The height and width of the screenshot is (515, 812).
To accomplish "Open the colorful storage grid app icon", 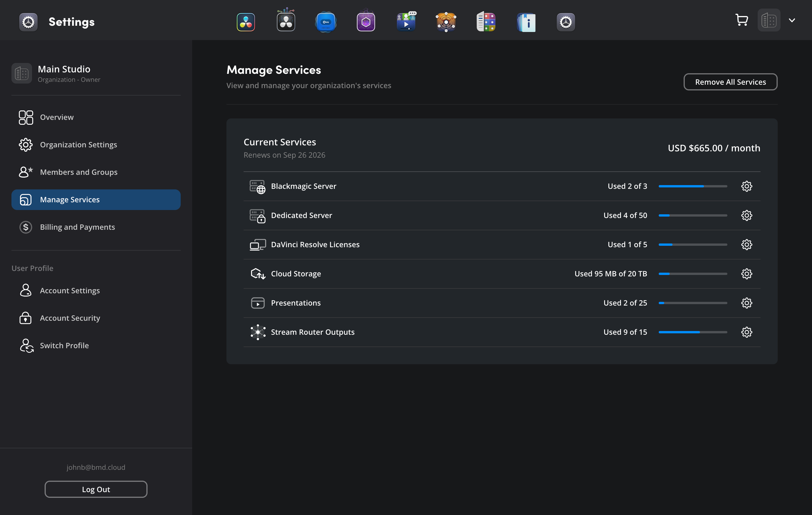I will click(486, 21).
